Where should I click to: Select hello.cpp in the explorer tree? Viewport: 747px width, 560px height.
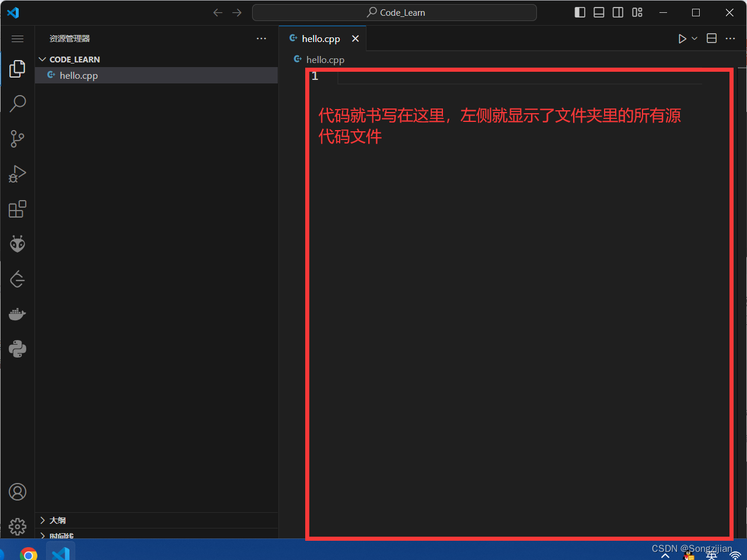click(156, 75)
